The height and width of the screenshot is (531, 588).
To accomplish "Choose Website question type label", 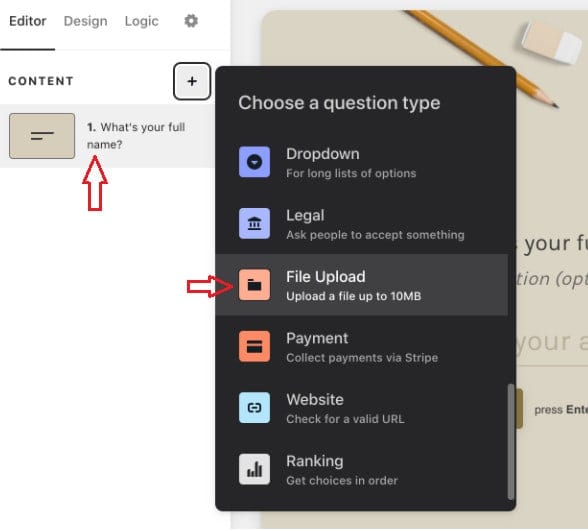I will 315,400.
